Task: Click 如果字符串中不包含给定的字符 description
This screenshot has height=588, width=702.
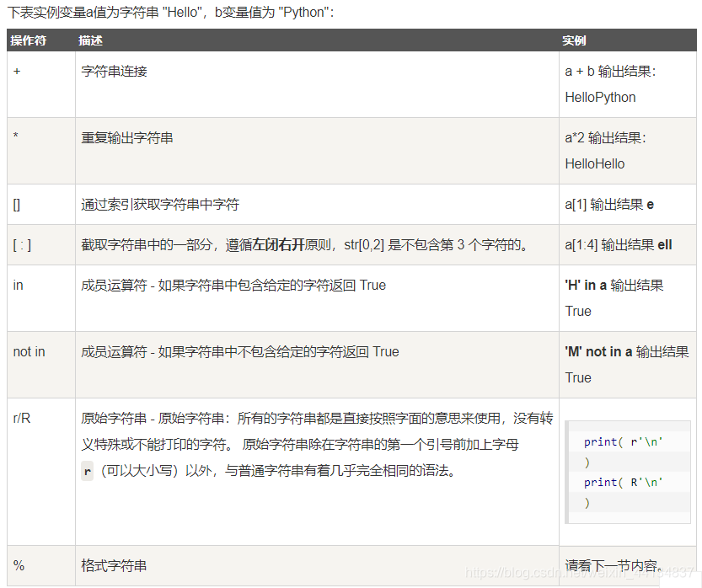Action: [x=240, y=352]
